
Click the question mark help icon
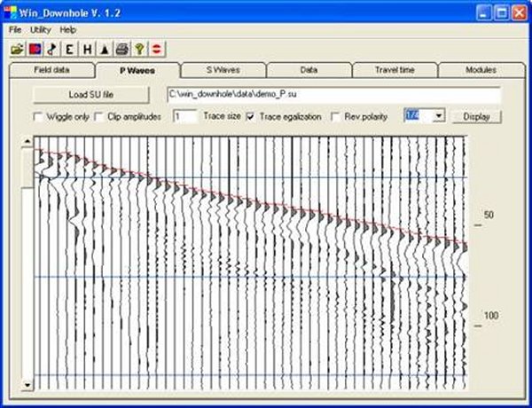(x=139, y=48)
